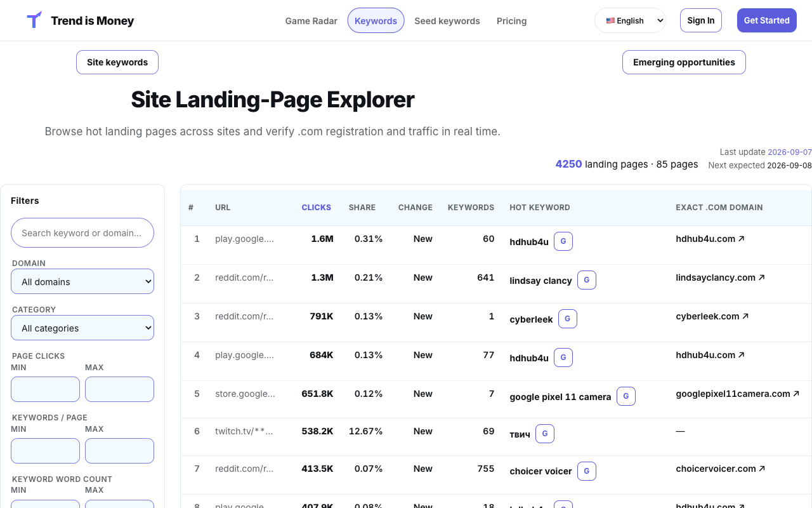Image resolution: width=812 pixels, height=508 pixels.
Task: Click the G search icon next to cyberleek
Action: [568, 319]
